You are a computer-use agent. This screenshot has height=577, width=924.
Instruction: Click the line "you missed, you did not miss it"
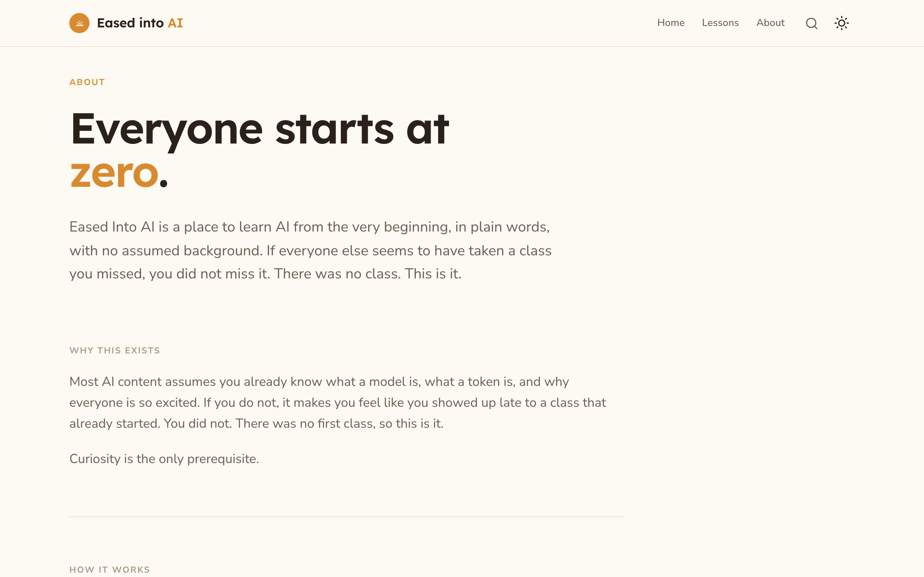265,274
